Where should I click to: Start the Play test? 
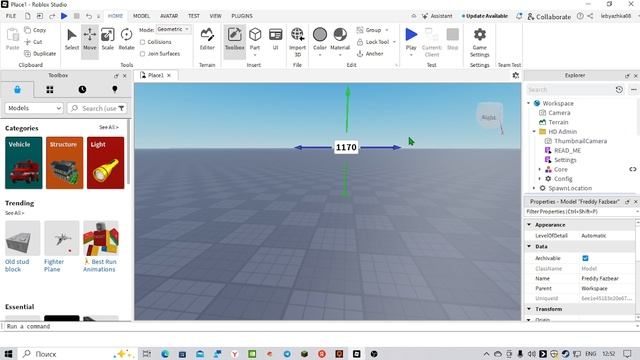pyautogui.click(x=411, y=36)
